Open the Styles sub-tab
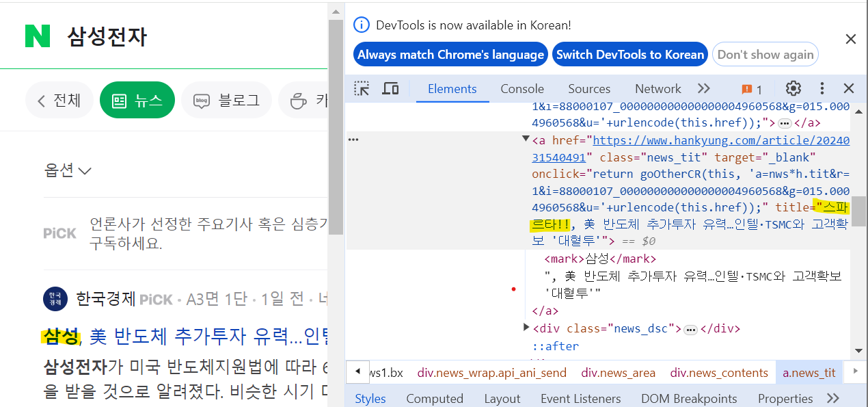The image size is (868, 407). pyautogui.click(x=370, y=398)
